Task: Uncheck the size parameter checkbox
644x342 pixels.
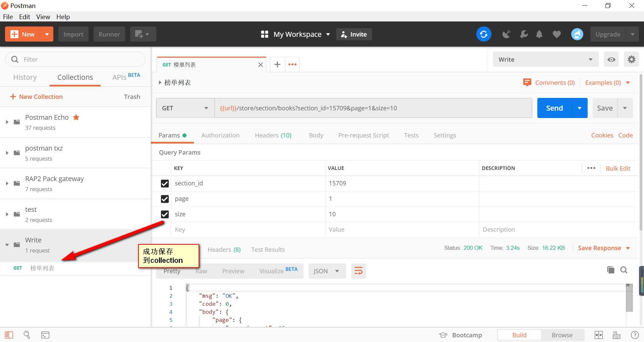Action: click(165, 214)
